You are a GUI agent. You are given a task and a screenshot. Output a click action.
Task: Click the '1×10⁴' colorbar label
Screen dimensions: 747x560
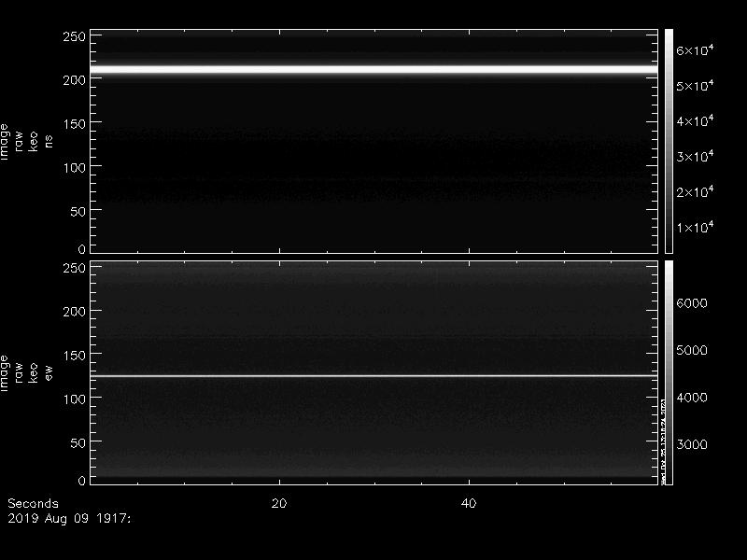tap(695, 227)
